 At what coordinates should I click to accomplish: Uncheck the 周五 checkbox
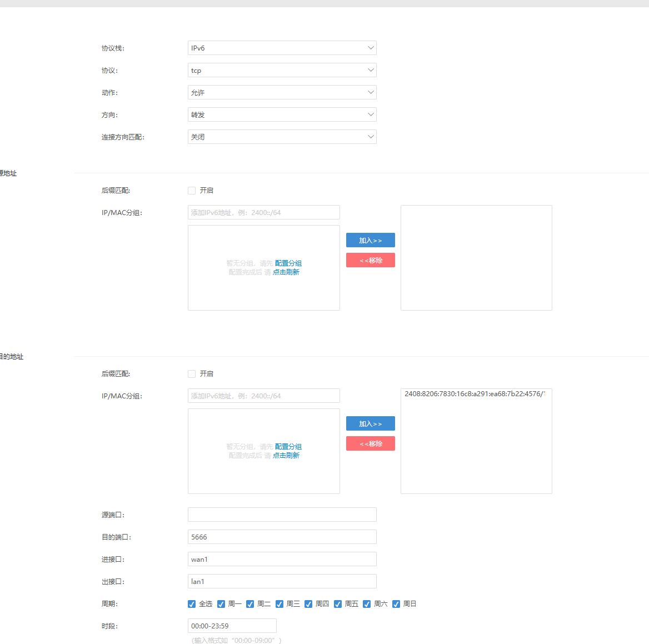pyautogui.click(x=338, y=604)
